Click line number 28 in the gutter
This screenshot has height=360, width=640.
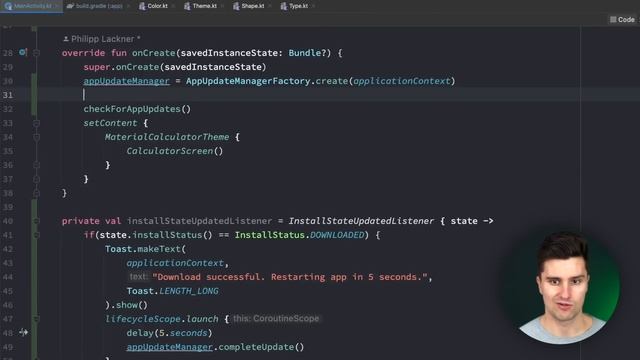tap(8, 53)
